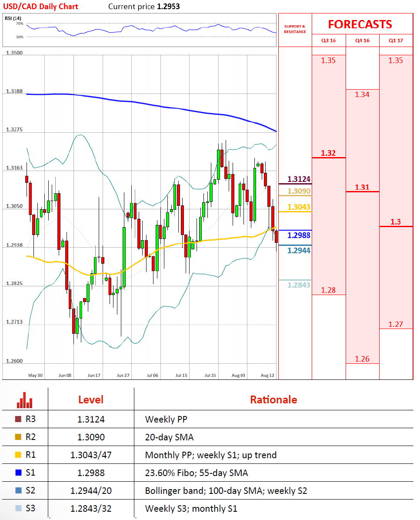Select the 'Q1 17' forecast column header
The width and height of the screenshot is (420, 520).
point(396,40)
